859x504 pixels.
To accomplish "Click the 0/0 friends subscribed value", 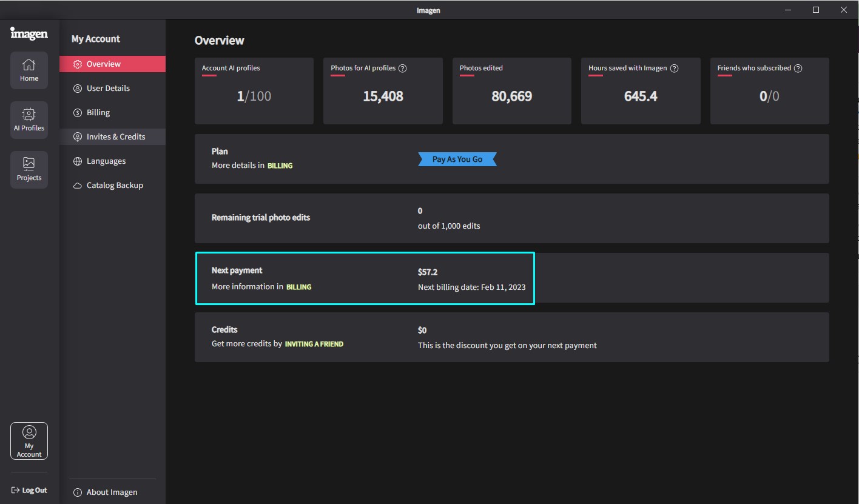I will point(769,96).
